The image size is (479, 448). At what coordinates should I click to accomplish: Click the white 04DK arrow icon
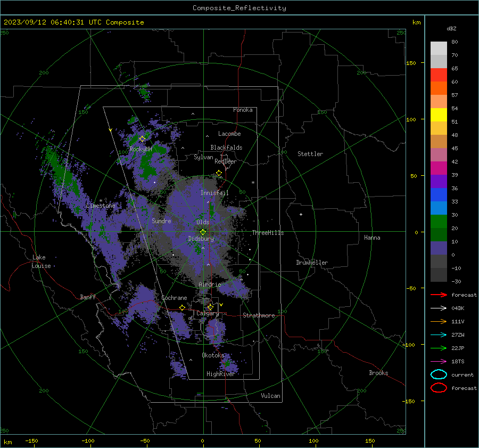439,308
